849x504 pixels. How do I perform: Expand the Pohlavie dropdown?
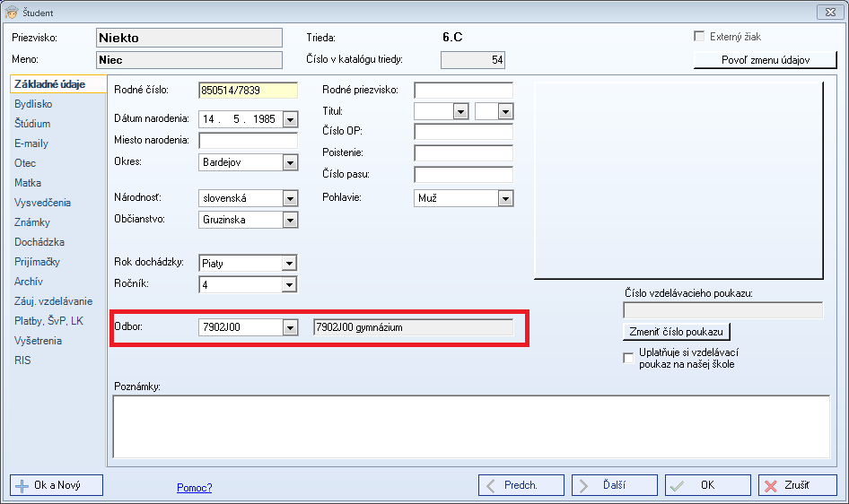504,198
